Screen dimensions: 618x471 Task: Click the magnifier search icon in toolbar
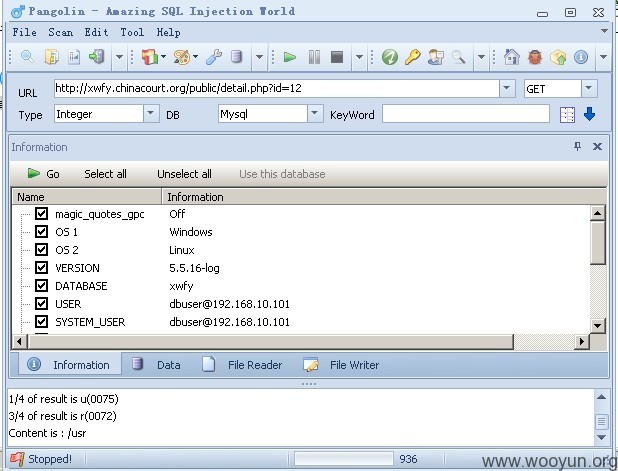[27, 57]
